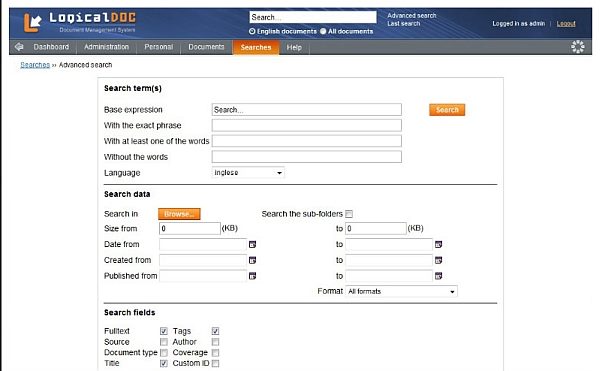Click the Without the words field

[307, 157]
